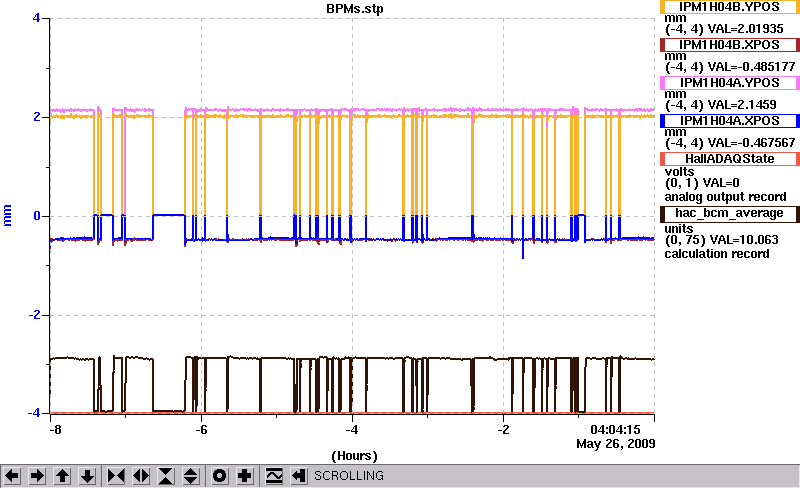The image size is (800, 488).
Task: Select the HallADAQState legend entry
Action: point(730,159)
